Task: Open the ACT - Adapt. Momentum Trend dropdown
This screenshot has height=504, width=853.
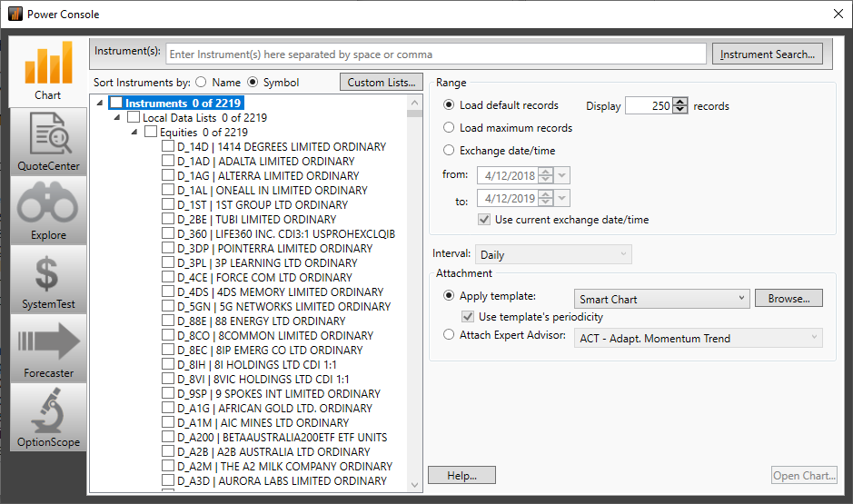Action: tap(698, 338)
